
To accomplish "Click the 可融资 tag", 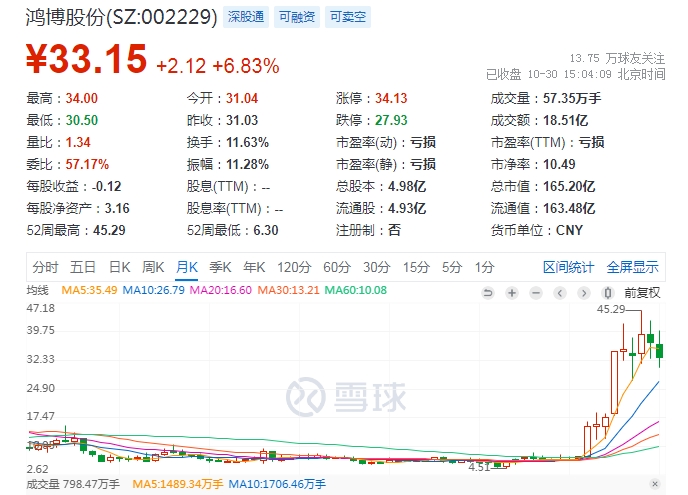I will tap(297, 17).
